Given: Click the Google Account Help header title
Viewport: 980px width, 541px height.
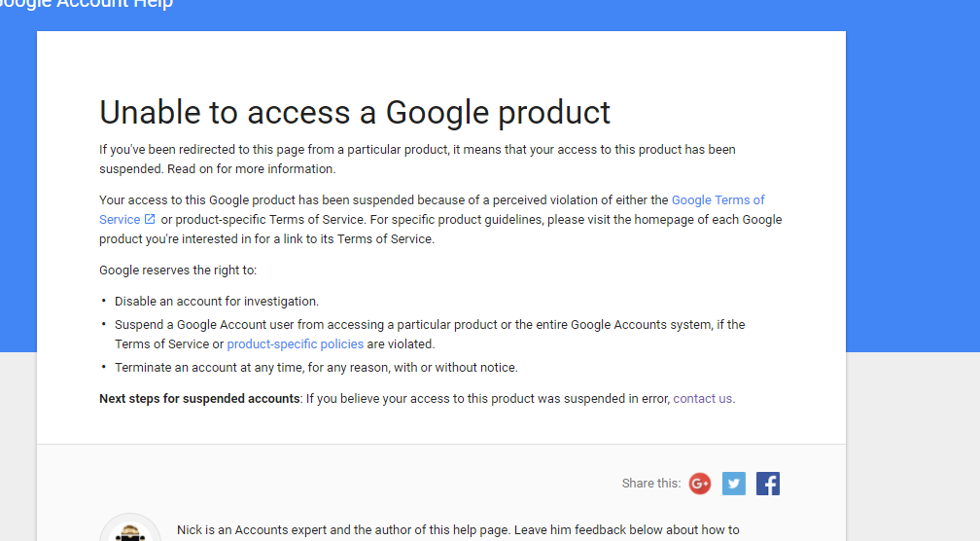Looking at the screenshot, I should tap(87, 4).
